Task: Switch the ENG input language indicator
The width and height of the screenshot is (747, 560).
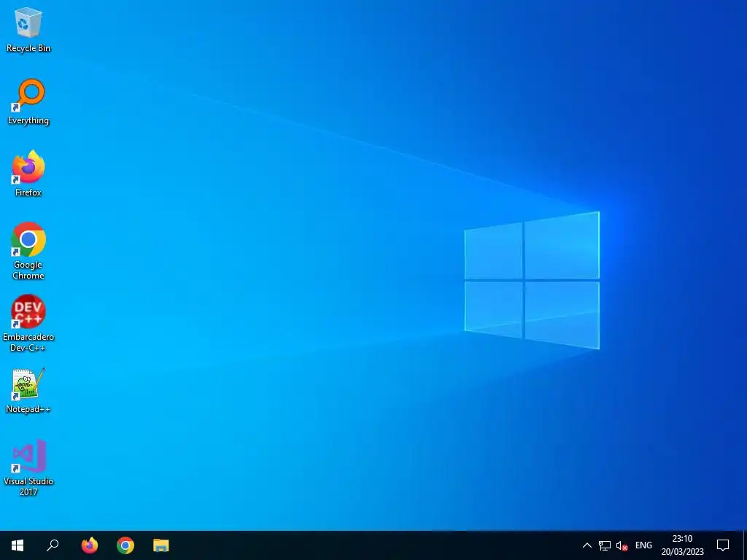Action: pos(643,545)
